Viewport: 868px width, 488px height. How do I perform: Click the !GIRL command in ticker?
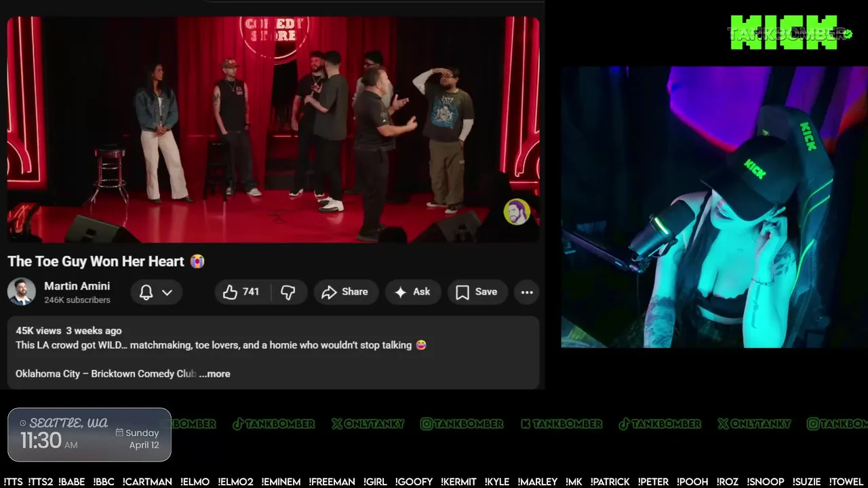(374, 482)
